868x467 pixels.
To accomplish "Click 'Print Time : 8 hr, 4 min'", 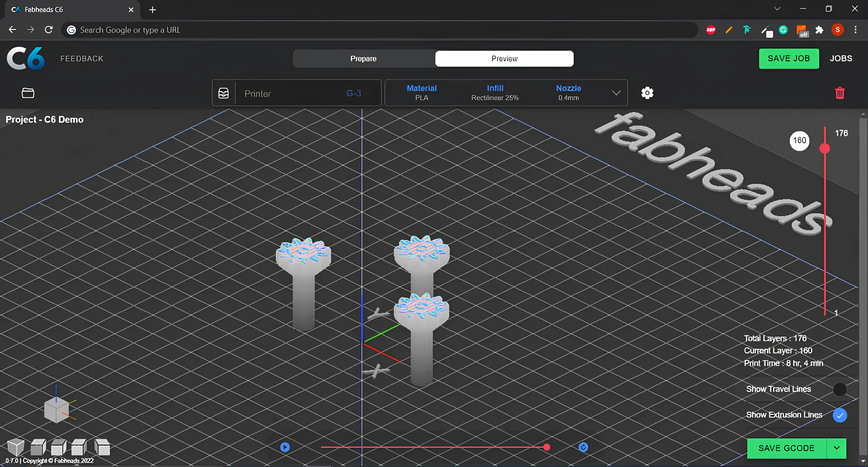I will pyautogui.click(x=783, y=363).
